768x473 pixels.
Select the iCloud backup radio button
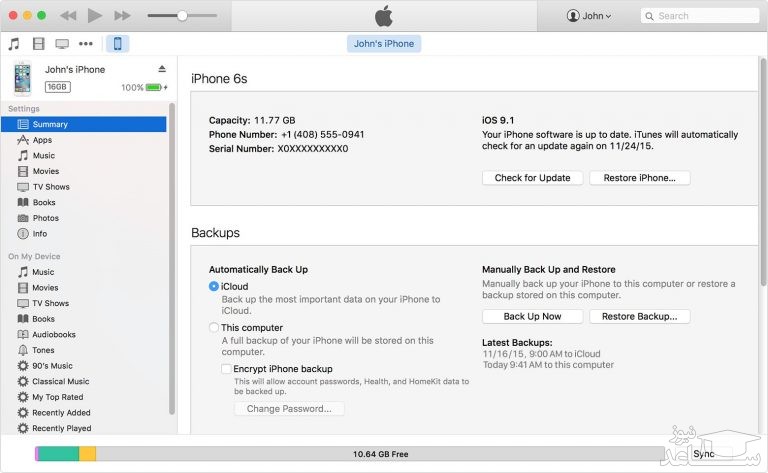tap(214, 286)
